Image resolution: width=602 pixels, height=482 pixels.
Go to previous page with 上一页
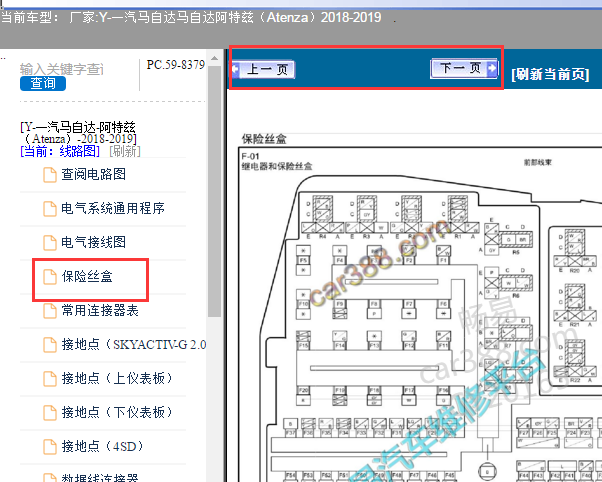pyautogui.click(x=263, y=70)
